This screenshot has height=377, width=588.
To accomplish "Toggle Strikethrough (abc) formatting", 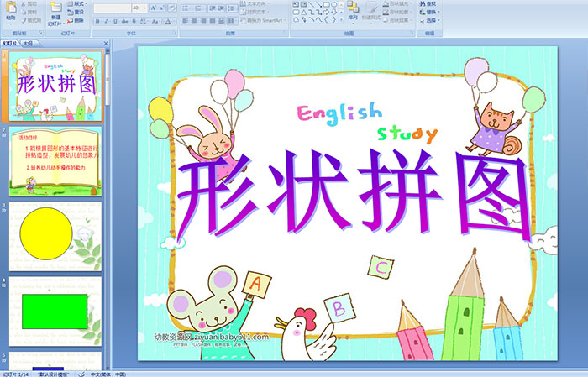I will (x=124, y=21).
